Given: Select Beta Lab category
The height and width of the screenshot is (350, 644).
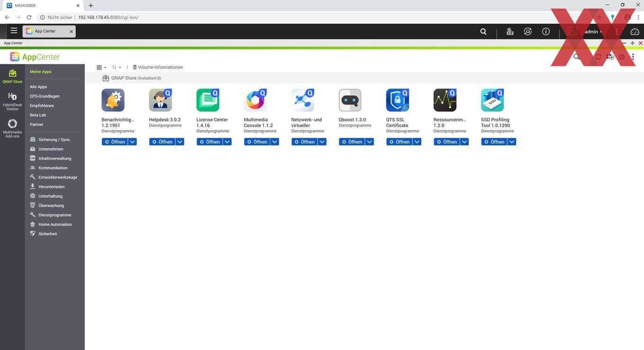Looking at the screenshot, I should point(38,115).
